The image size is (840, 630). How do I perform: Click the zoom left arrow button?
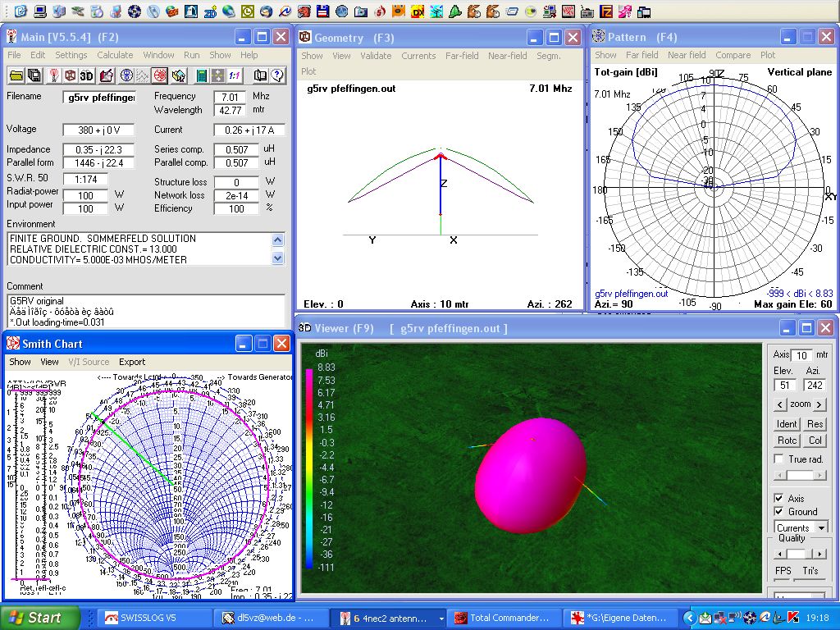[x=781, y=404]
